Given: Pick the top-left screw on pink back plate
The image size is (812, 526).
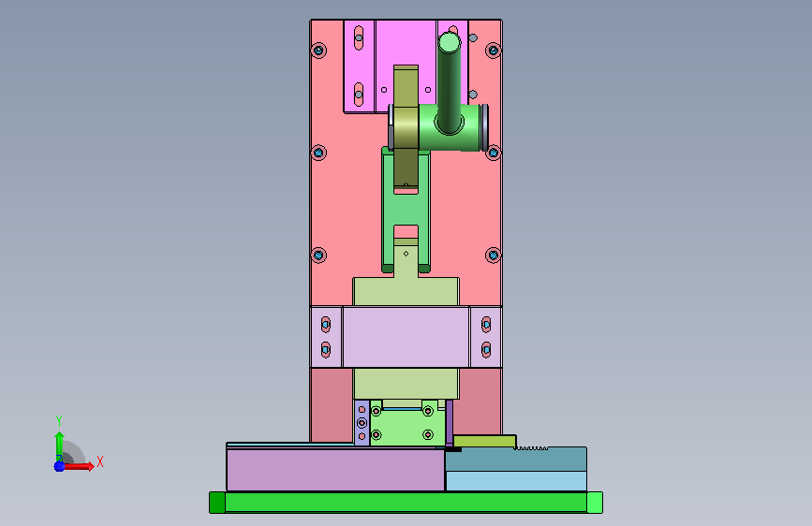Looking at the screenshot, I should click(x=318, y=51).
